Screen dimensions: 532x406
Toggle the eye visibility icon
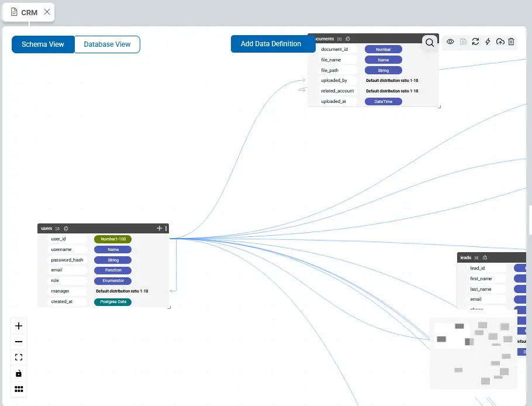point(451,42)
